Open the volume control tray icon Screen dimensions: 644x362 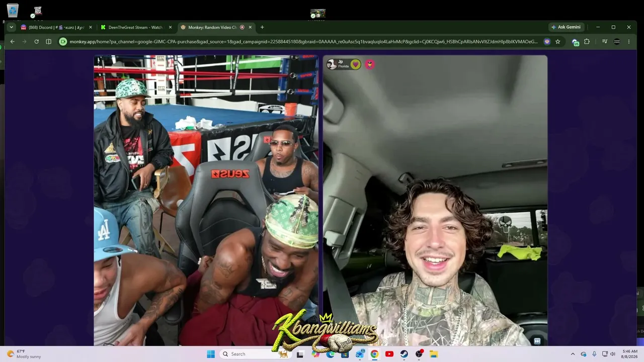click(613, 354)
